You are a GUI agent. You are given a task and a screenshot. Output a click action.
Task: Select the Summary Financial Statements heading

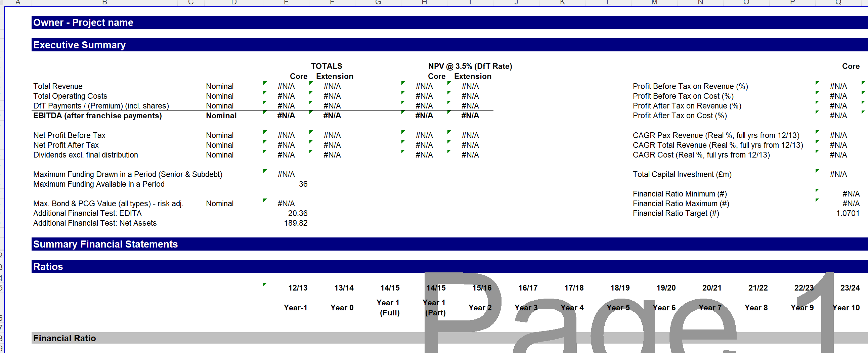click(x=105, y=244)
